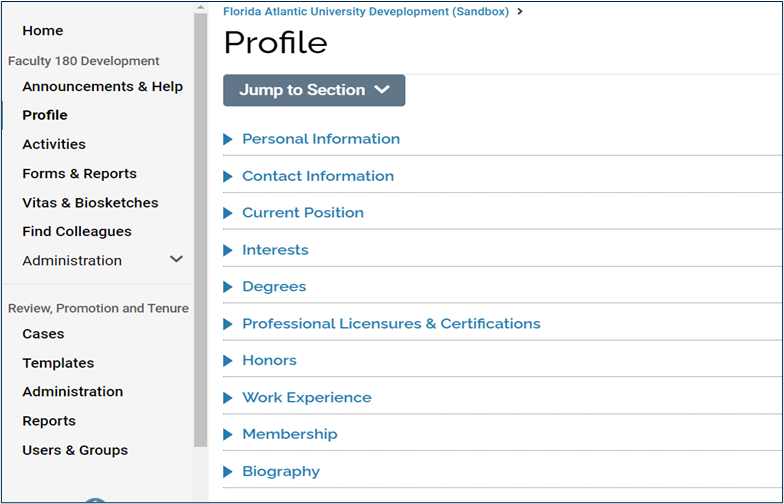
Task: Open the Jump to Section dropdown
Action: [x=314, y=90]
